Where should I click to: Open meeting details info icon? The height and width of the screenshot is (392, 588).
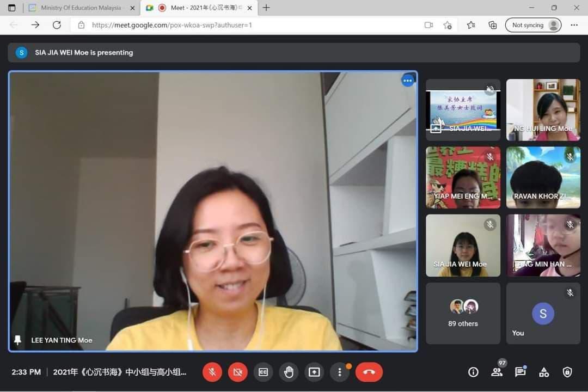(473, 372)
